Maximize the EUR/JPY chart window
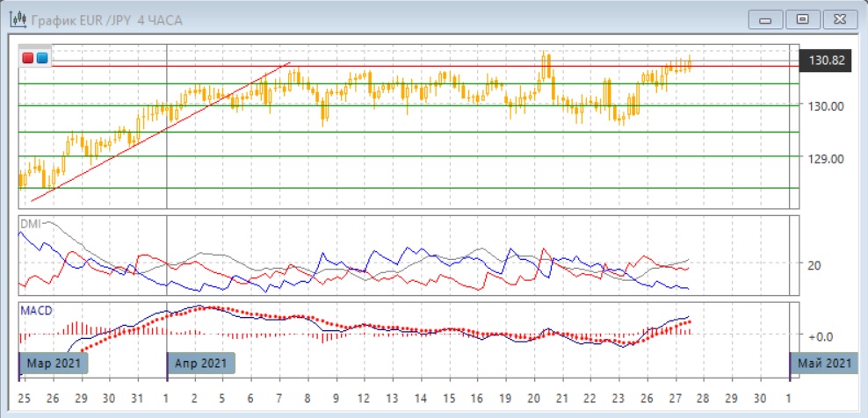The image size is (868, 418). tap(801, 19)
